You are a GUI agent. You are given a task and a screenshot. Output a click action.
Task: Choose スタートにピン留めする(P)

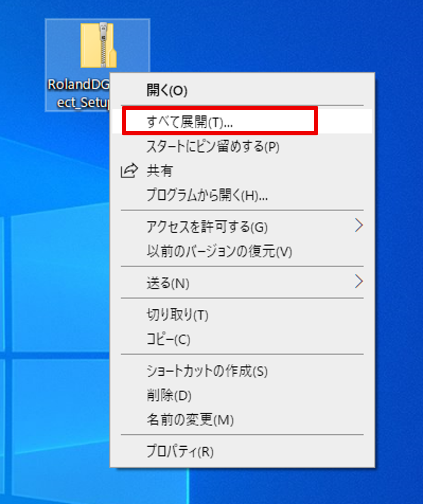(242, 147)
